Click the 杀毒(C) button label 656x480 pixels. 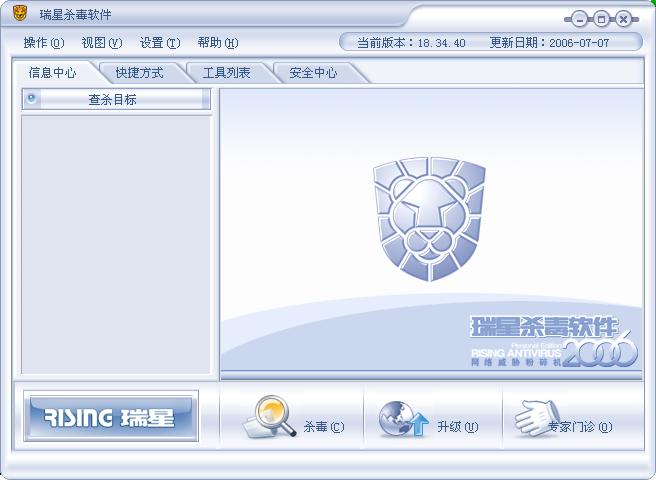pos(323,427)
